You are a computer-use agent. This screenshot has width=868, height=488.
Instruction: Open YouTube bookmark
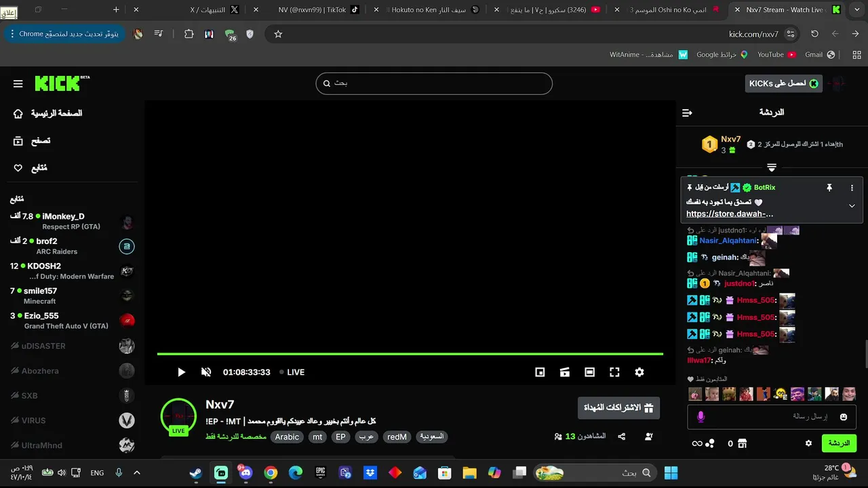pos(776,54)
